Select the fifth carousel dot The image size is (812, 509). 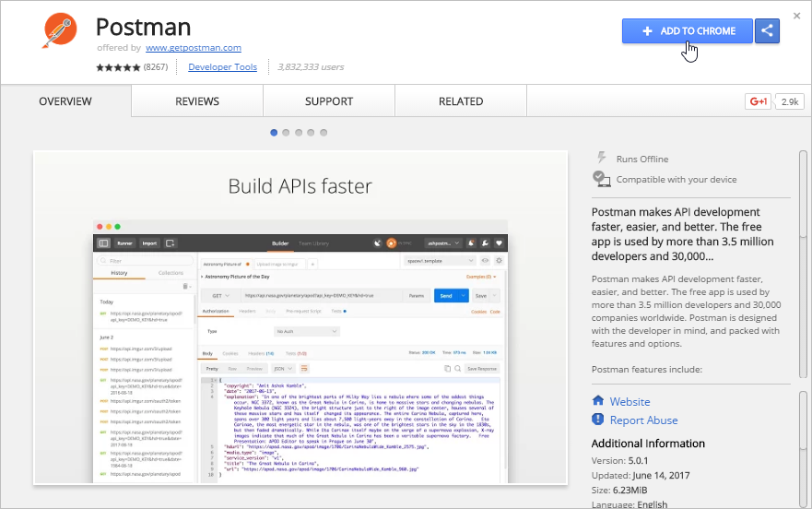coord(324,133)
